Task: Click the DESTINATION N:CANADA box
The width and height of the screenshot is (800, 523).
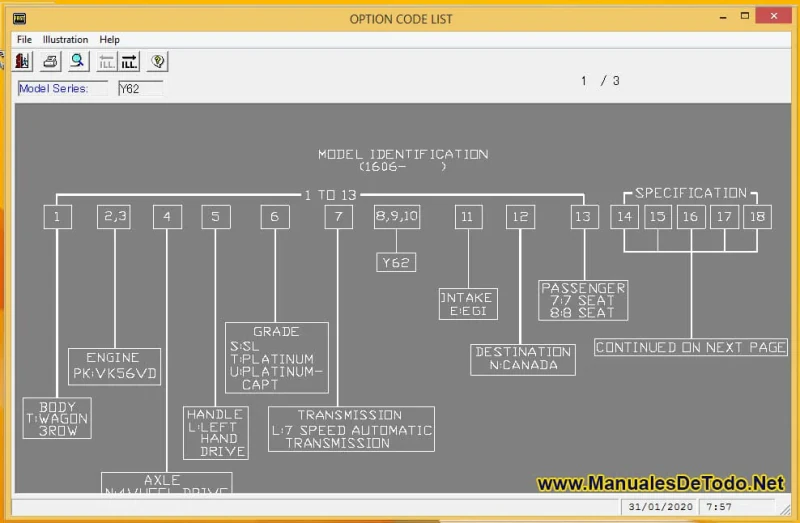Action: tap(523, 359)
